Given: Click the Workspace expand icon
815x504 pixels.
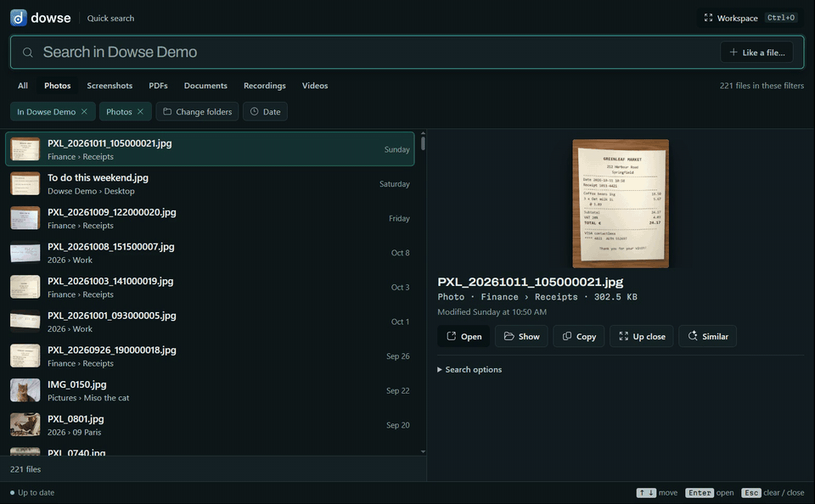Looking at the screenshot, I should 708,18.
